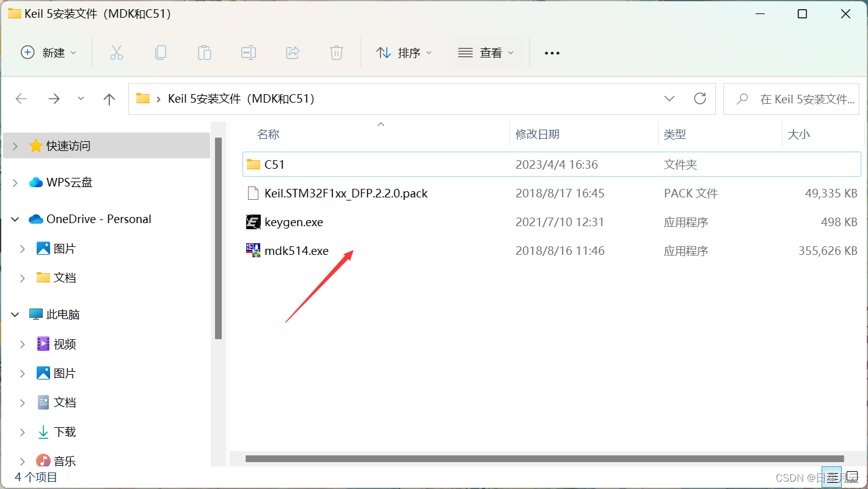Sort by the 类型 column header

point(675,134)
